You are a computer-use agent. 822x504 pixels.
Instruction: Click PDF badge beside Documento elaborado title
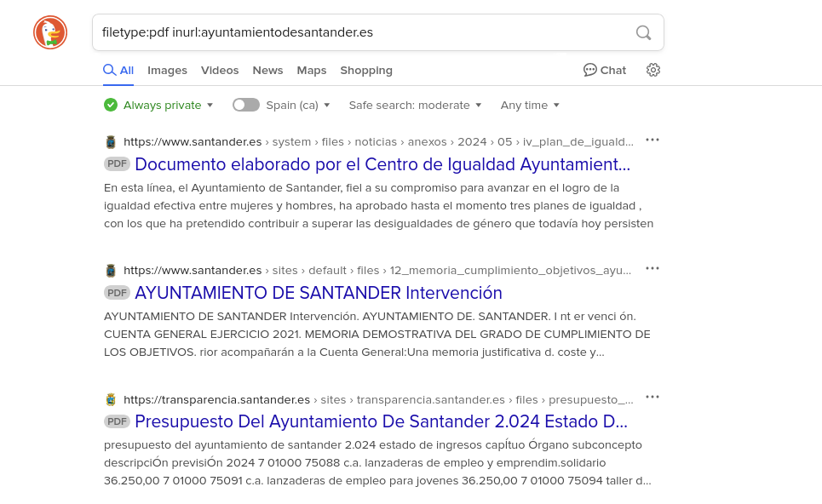pos(117,164)
